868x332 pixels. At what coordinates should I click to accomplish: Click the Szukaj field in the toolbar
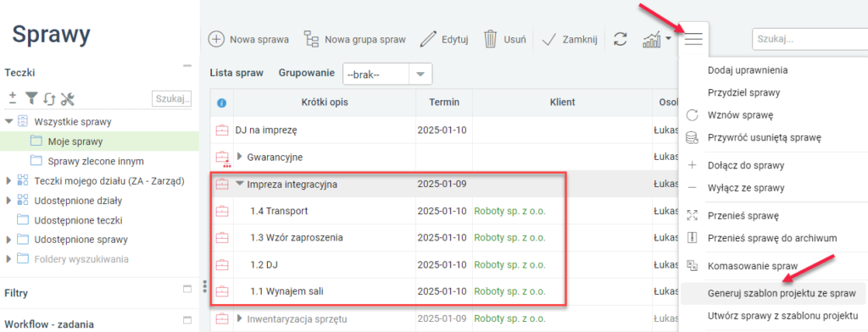(810, 39)
